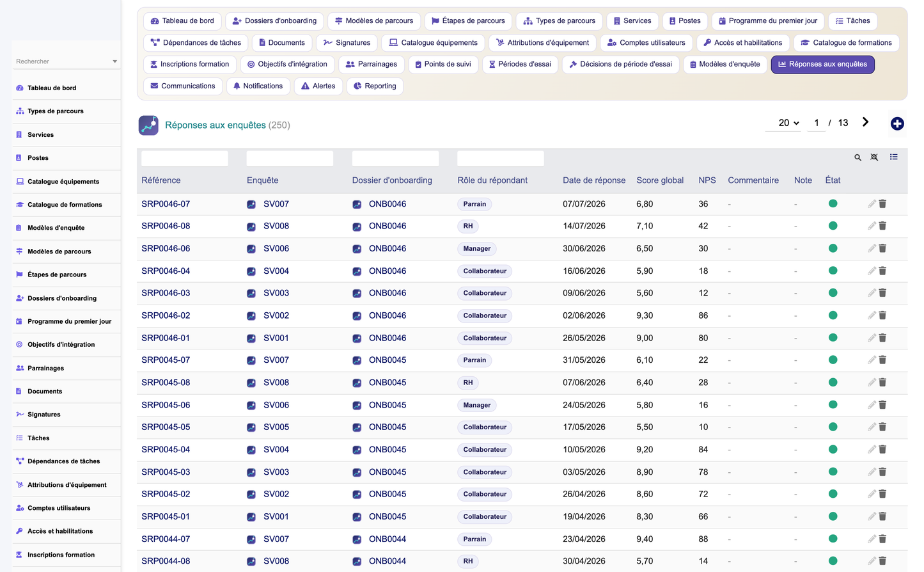
Task: Open the SRP0045-05 reference link
Action: 166,427
